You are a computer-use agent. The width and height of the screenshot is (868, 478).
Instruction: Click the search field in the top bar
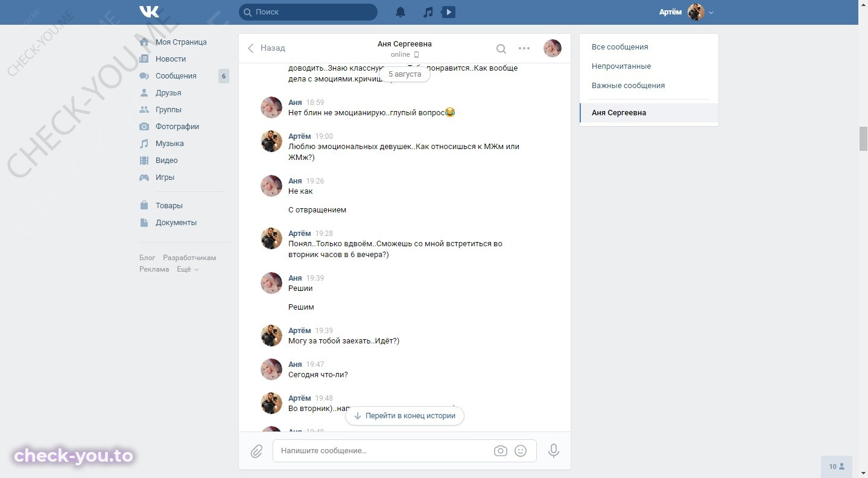click(308, 12)
